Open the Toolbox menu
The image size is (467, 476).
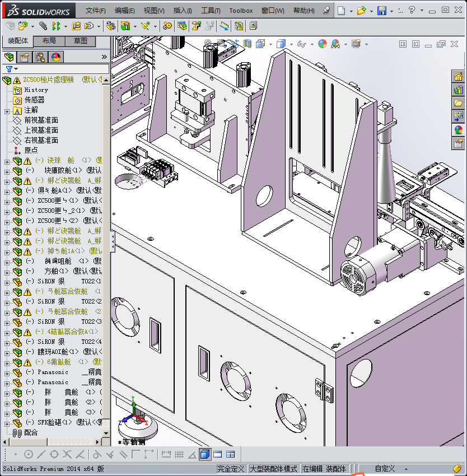coord(241,11)
